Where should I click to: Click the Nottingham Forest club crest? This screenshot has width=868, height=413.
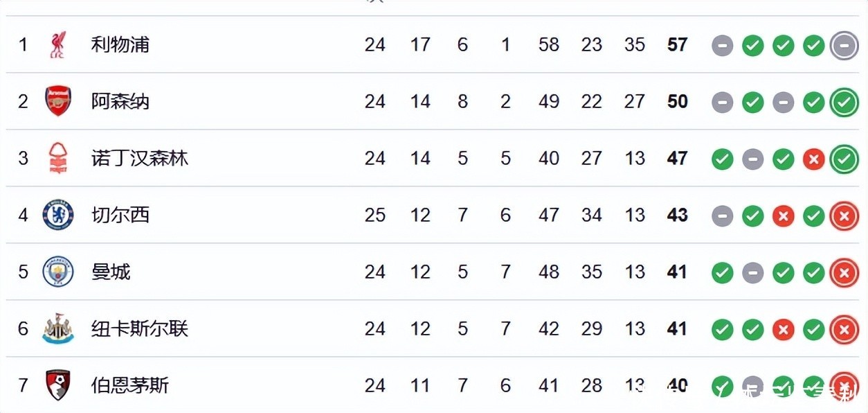coord(58,158)
